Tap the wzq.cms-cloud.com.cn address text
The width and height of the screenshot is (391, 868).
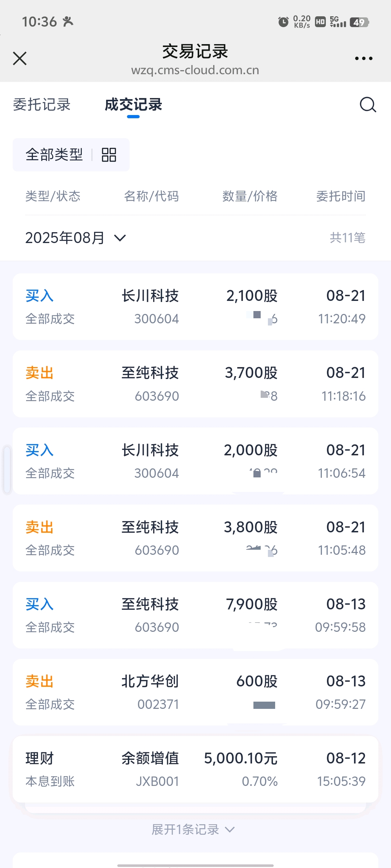[x=195, y=70]
